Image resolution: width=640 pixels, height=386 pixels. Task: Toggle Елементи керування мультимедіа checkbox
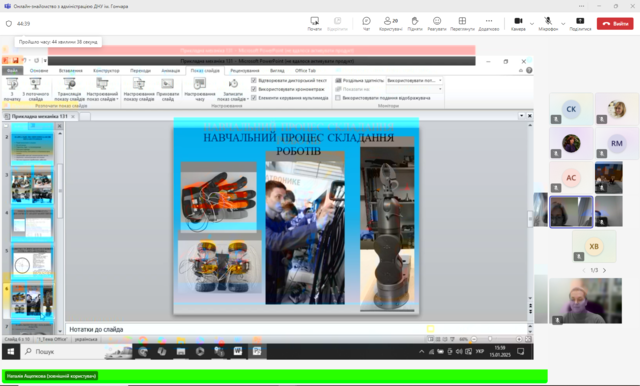[x=254, y=98]
